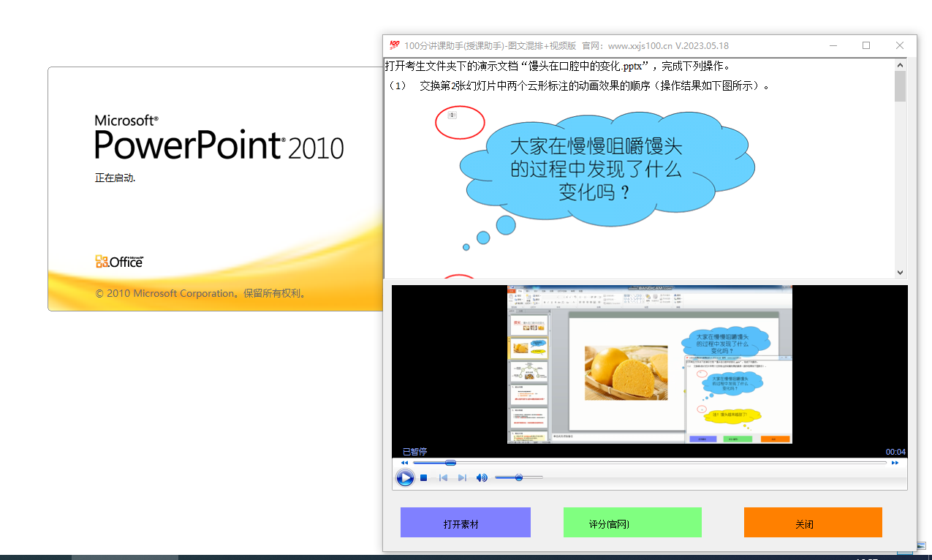The height and width of the screenshot is (560, 932).
Task: Jump to next track in player
Action: coord(462,478)
